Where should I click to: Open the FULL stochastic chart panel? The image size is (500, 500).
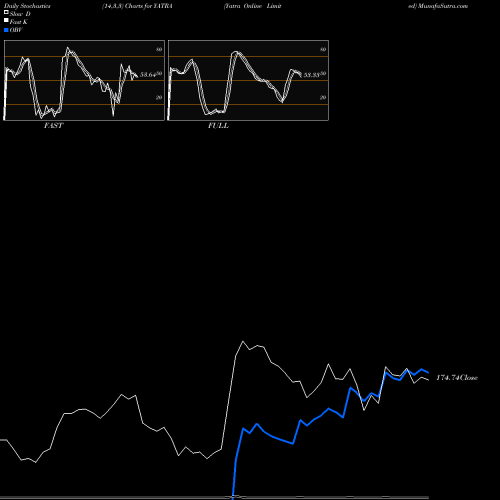coord(248,80)
